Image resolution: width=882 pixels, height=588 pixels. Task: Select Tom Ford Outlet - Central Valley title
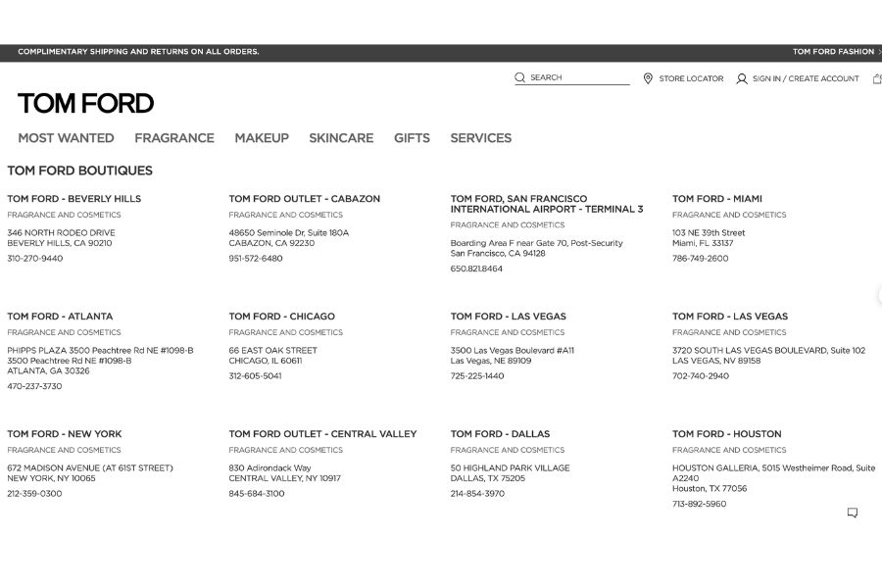click(x=322, y=434)
